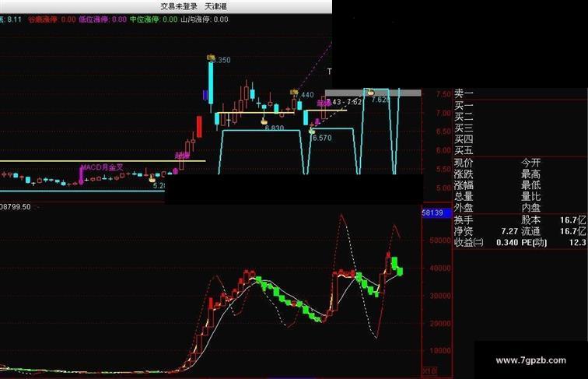This screenshot has width=588, height=379.
Task: Click the 买二 order row
Action: tap(464, 117)
